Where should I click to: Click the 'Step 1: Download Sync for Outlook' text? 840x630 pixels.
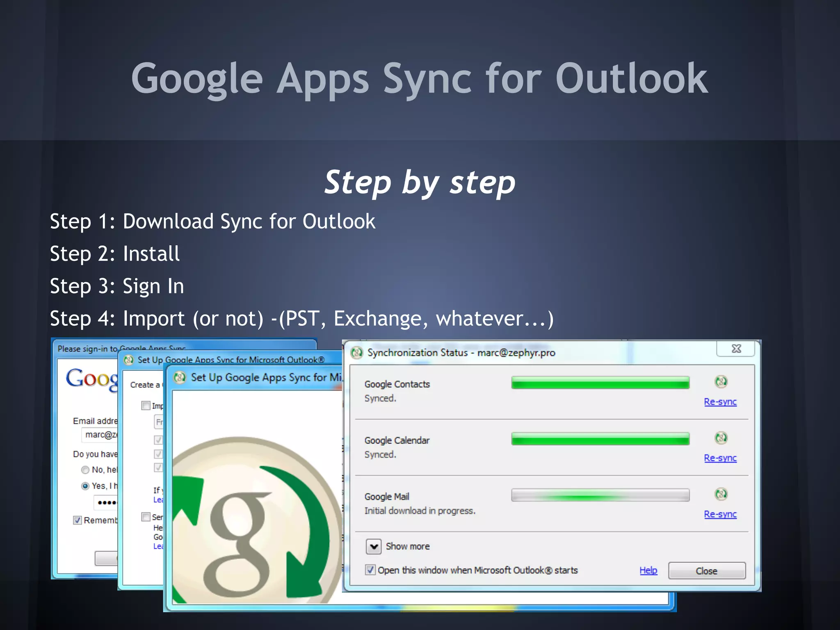click(212, 221)
